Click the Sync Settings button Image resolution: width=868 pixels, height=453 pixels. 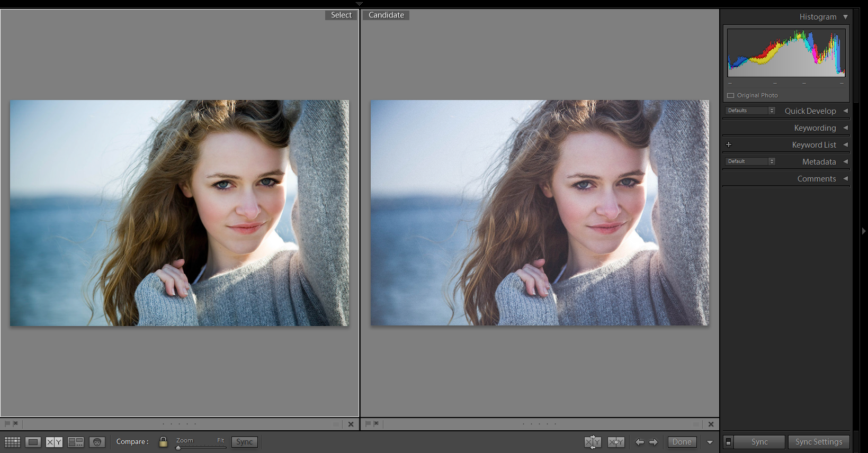(818, 442)
